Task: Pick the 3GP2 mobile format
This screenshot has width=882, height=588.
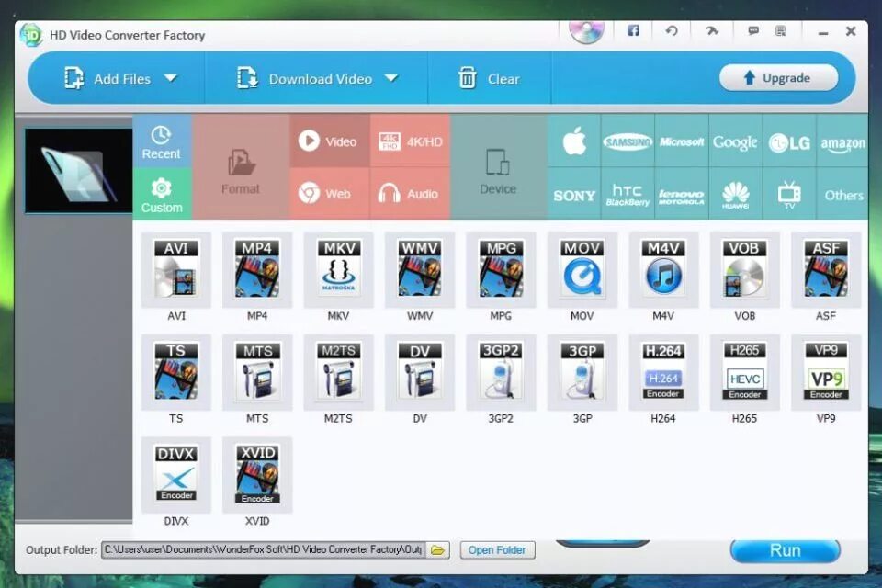Action: [x=501, y=372]
